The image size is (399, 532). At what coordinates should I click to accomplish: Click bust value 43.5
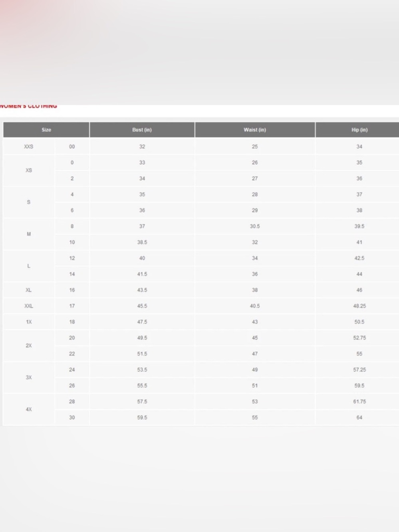[142, 290]
